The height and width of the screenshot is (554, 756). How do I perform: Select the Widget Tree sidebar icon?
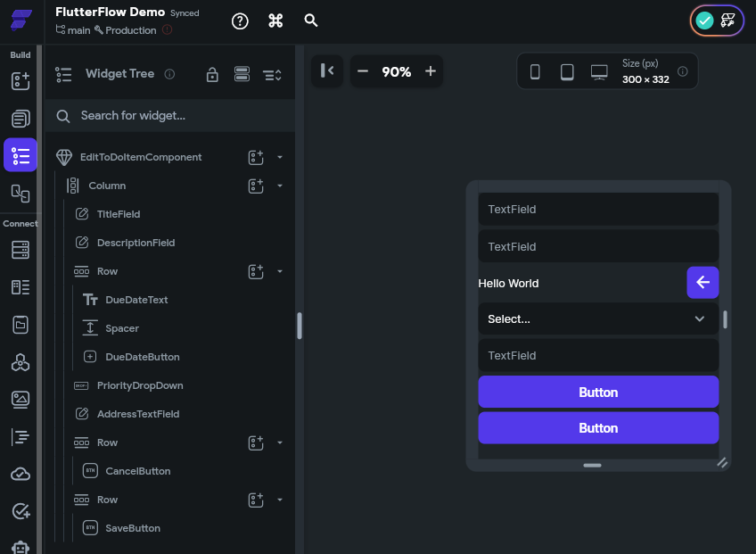point(21,155)
